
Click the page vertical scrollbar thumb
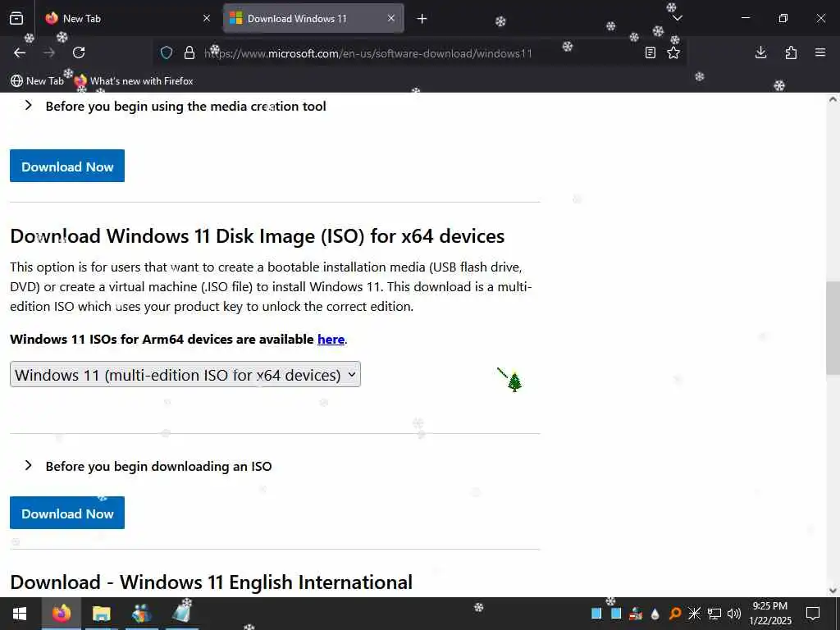coord(833,328)
